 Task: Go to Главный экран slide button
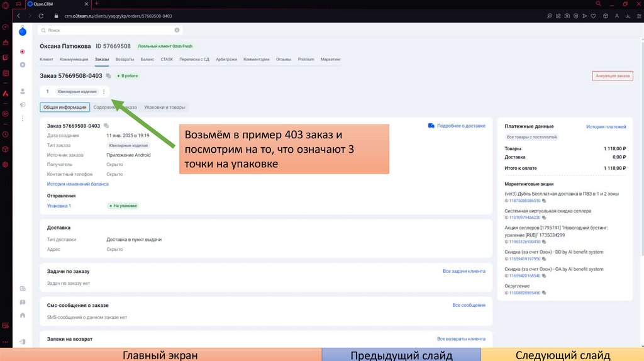[x=160, y=355]
